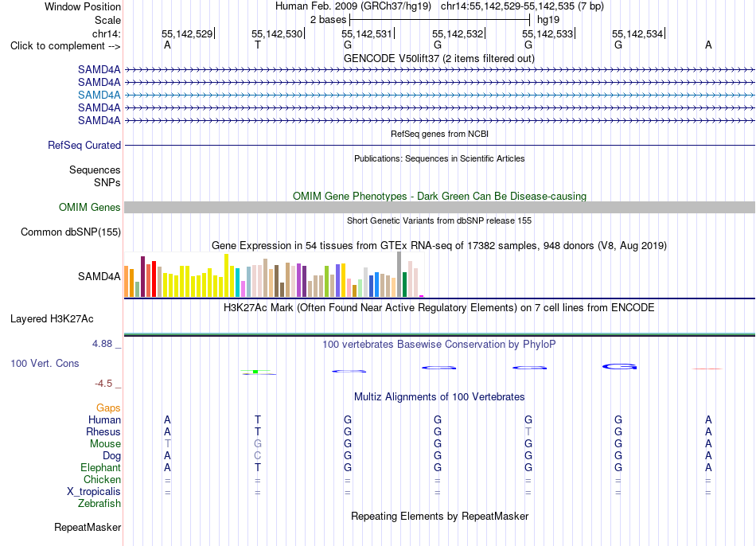Click the GENCODE V50lift37 track title
The height and width of the screenshot is (546, 756).
point(439,58)
